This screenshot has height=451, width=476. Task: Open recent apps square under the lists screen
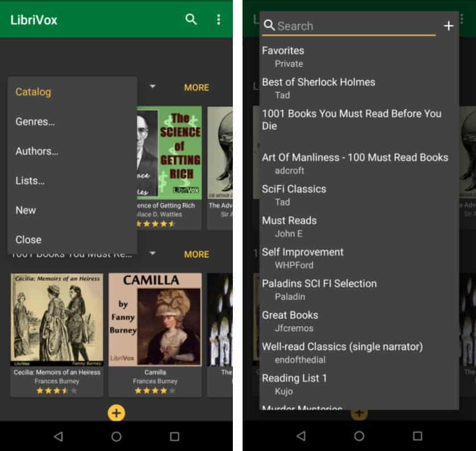coord(417,436)
